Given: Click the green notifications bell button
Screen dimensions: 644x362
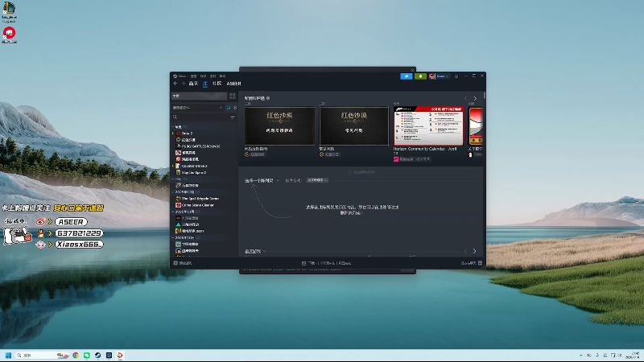Looking at the screenshot, I should coord(420,76).
